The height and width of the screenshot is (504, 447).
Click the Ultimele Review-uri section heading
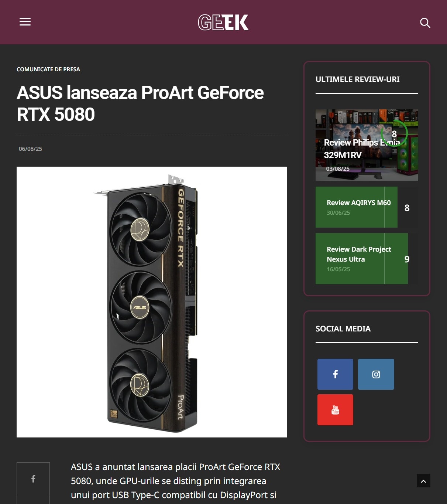(x=357, y=79)
